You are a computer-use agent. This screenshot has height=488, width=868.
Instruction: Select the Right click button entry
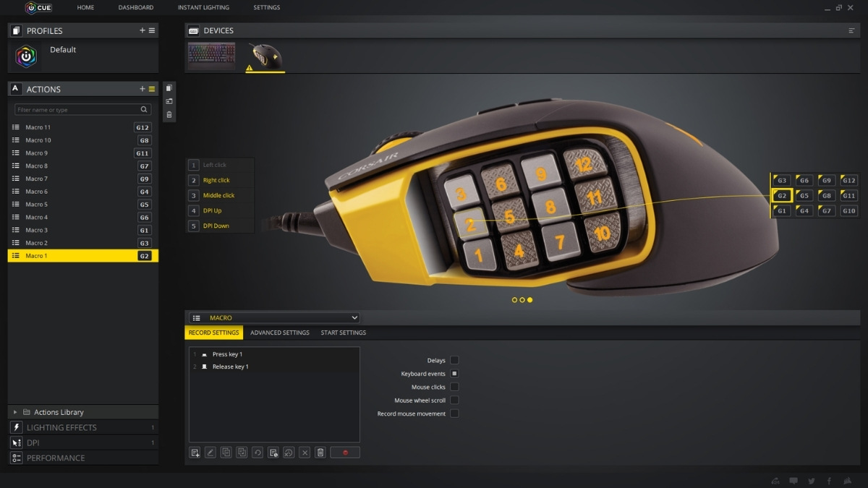221,180
